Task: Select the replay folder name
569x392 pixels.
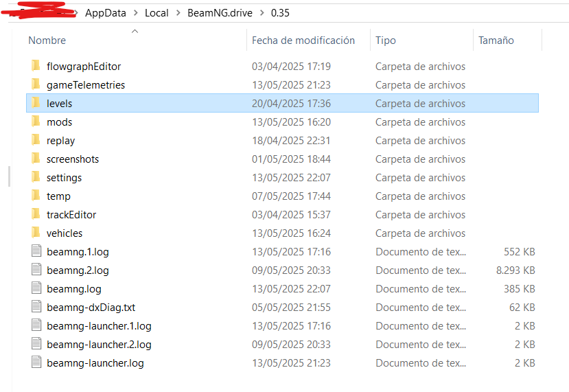Action: coord(60,141)
